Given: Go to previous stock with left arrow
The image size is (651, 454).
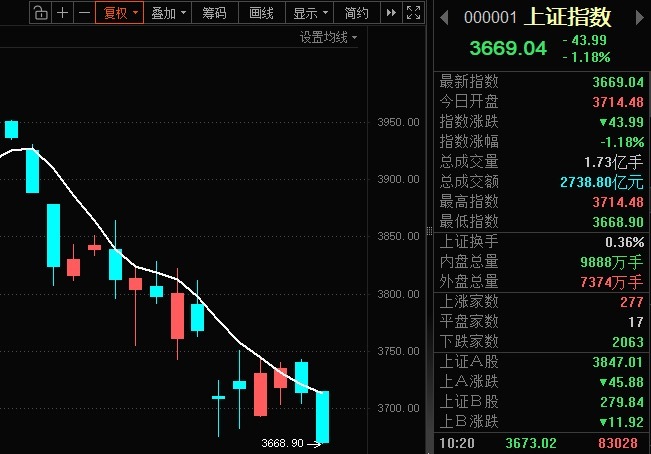Looking at the screenshot, I should click(444, 18).
